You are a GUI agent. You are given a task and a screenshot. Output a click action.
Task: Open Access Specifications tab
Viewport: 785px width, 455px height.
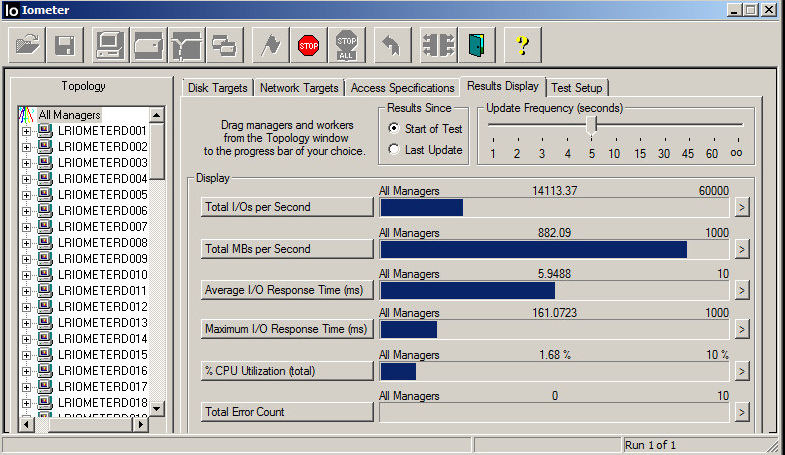tap(403, 88)
